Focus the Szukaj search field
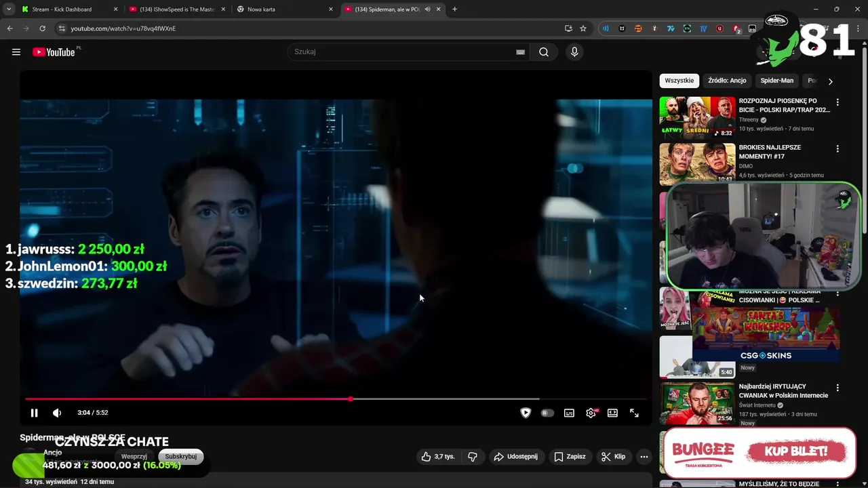868x488 pixels. click(x=407, y=52)
